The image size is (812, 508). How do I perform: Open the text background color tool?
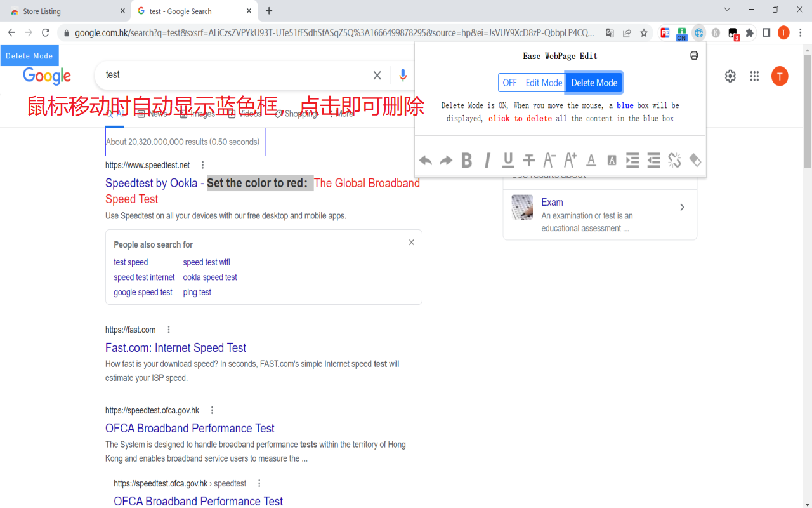(x=612, y=161)
